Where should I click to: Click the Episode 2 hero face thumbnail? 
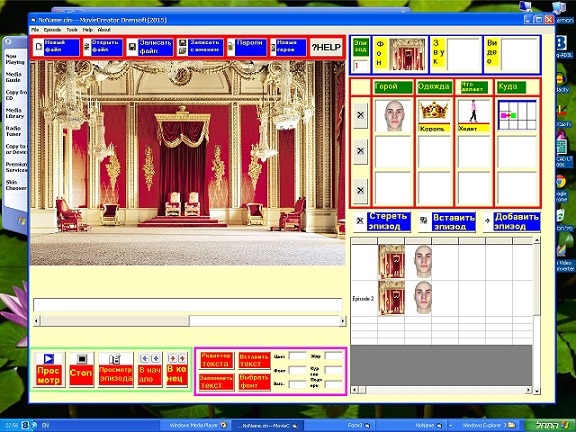click(x=422, y=298)
